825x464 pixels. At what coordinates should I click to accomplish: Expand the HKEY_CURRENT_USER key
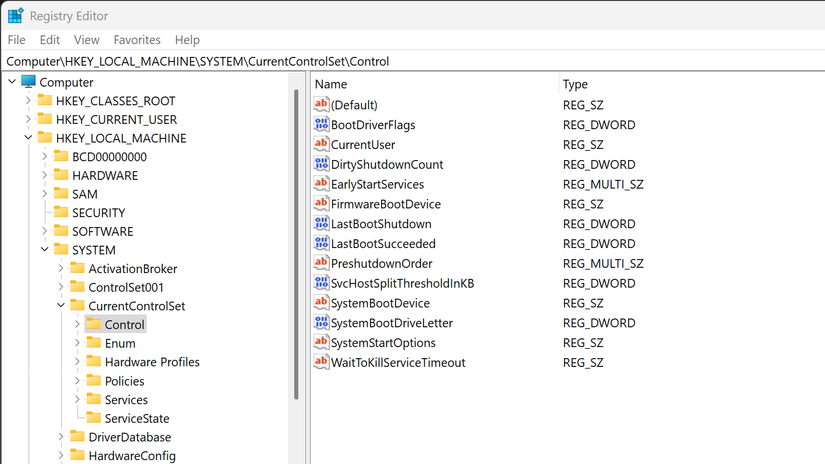pyautogui.click(x=28, y=119)
